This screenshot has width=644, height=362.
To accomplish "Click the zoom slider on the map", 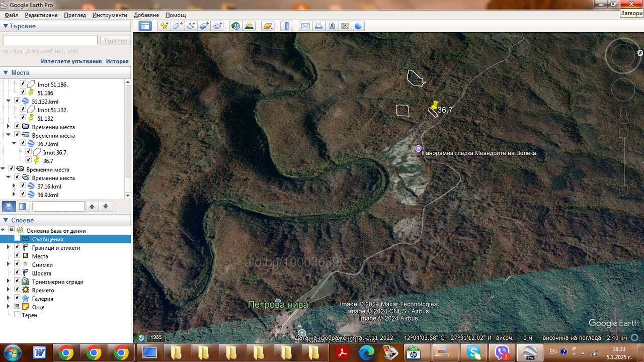I will pos(623,162).
